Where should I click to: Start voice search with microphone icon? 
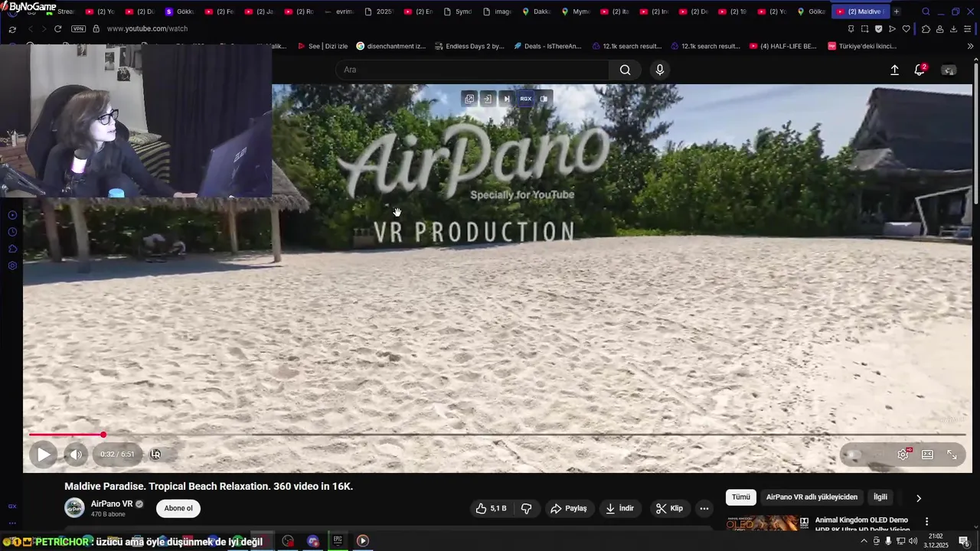660,70
